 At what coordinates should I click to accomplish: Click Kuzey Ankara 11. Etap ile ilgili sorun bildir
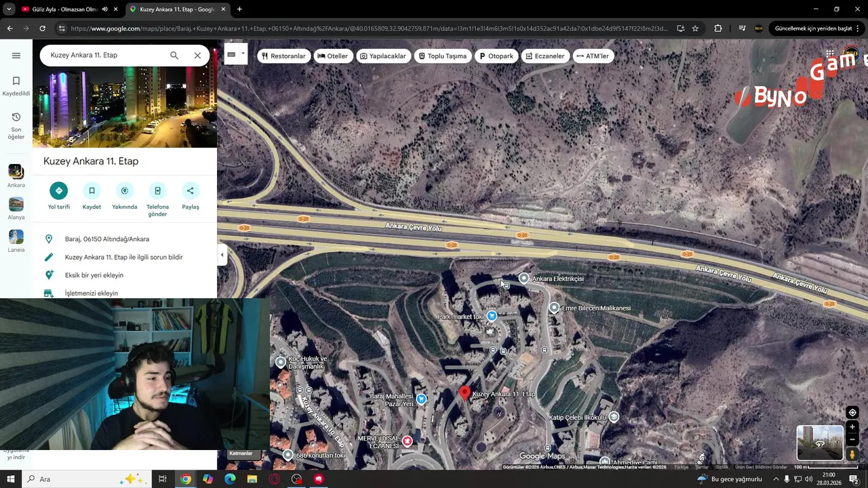tap(125, 258)
